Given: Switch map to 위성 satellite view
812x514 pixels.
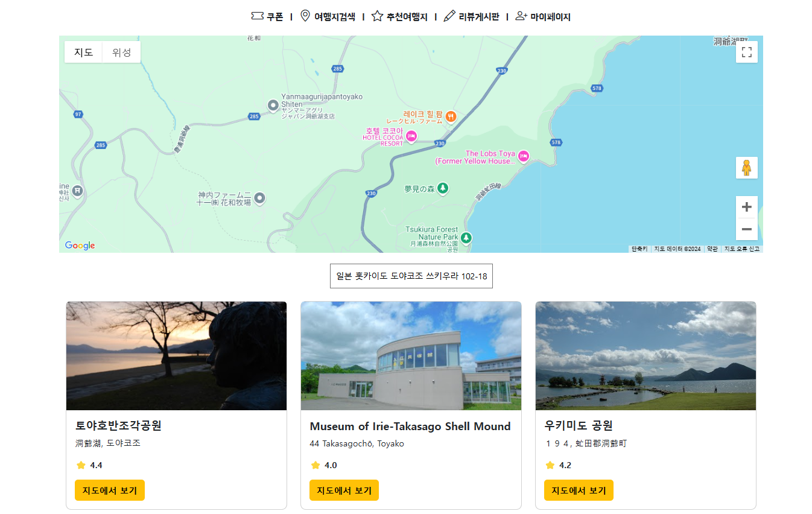Looking at the screenshot, I should point(122,52).
